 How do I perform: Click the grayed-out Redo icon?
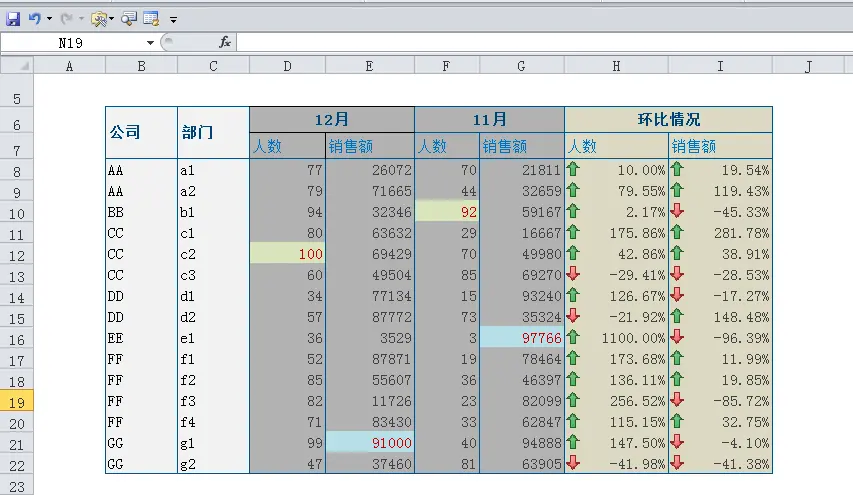[x=68, y=18]
